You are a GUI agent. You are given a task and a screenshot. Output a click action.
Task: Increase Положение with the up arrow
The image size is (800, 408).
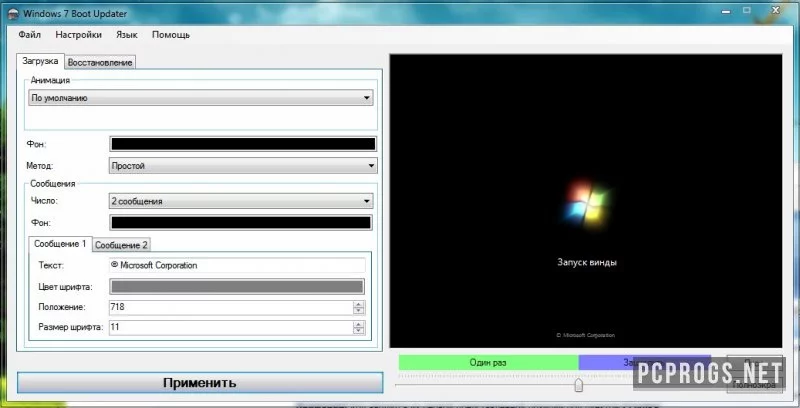coord(359,304)
